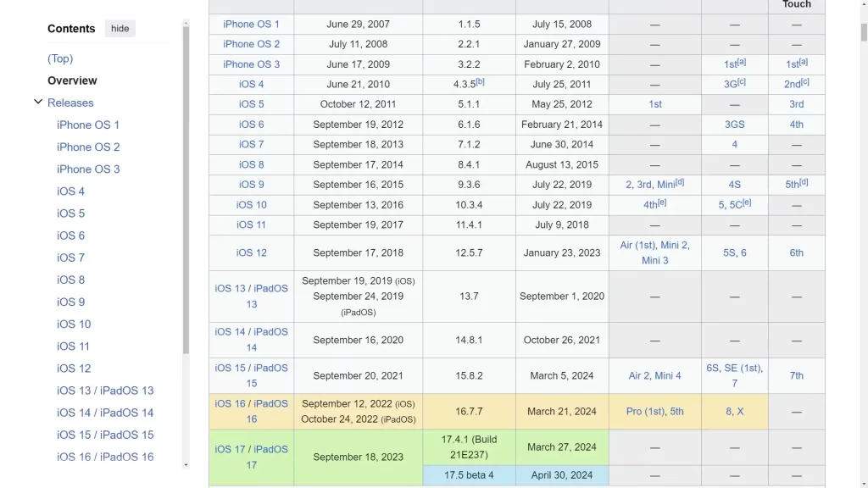Screen dimensions: 868x488
Task: Select iOS 12 in the Contents sidebar
Action: click(74, 368)
